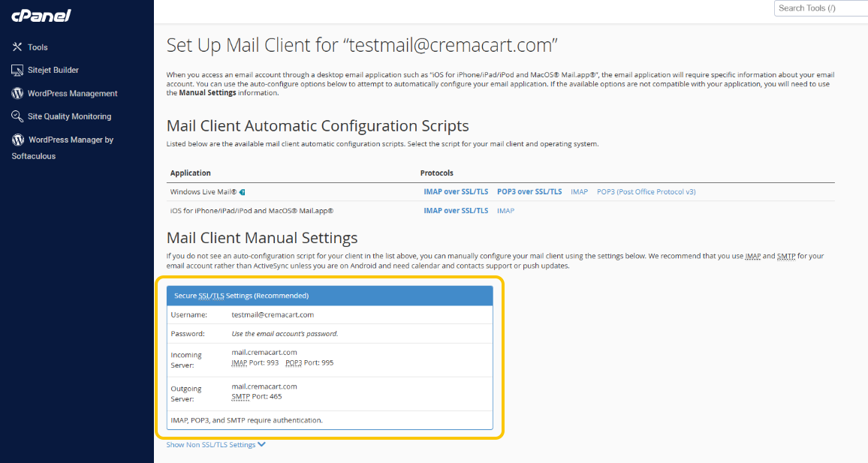Screen dimensions: 868x463
Task: Click POP3 Port: 995 text
Action: [309, 363]
